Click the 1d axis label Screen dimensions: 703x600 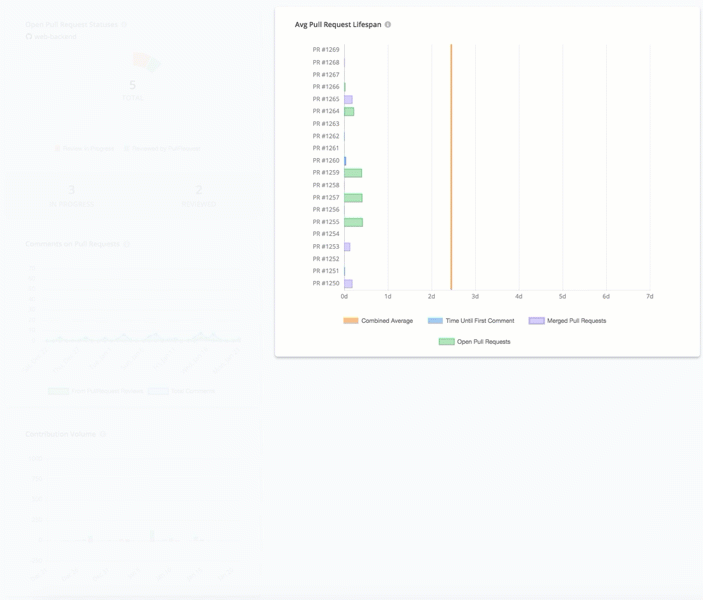(388, 296)
